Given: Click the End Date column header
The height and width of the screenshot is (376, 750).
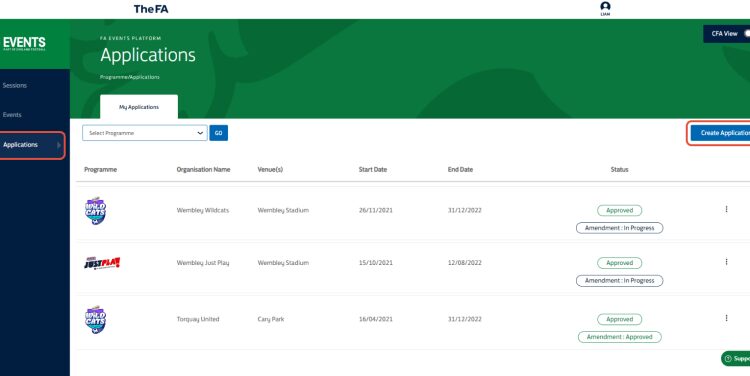Looking at the screenshot, I should pyautogui.click(x=460, y=170).
